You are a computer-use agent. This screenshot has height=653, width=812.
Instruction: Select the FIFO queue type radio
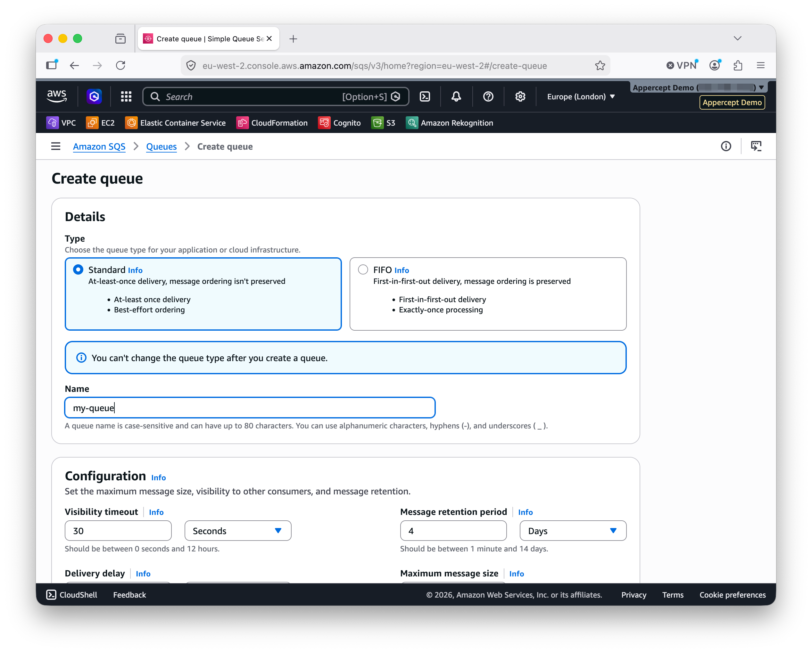point(363,270)
